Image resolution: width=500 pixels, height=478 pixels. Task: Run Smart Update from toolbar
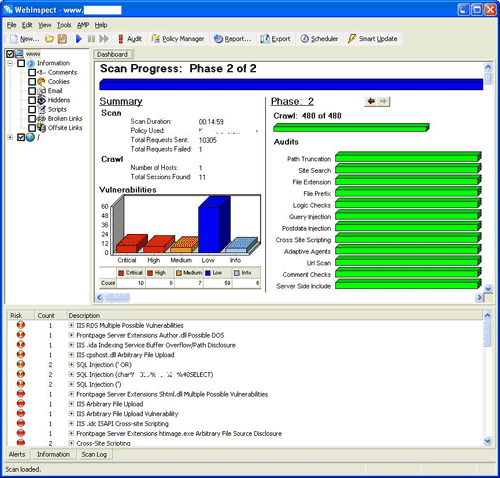click(373, 39)
